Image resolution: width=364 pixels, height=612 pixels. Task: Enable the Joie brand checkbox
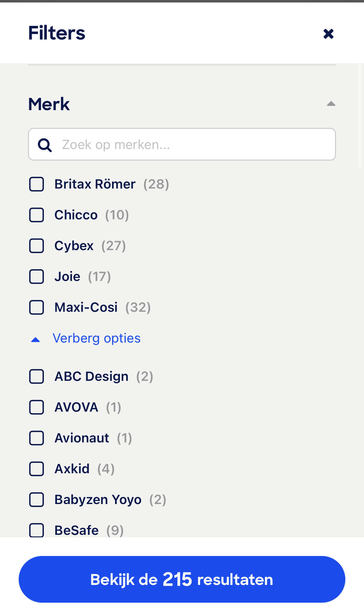36,277
